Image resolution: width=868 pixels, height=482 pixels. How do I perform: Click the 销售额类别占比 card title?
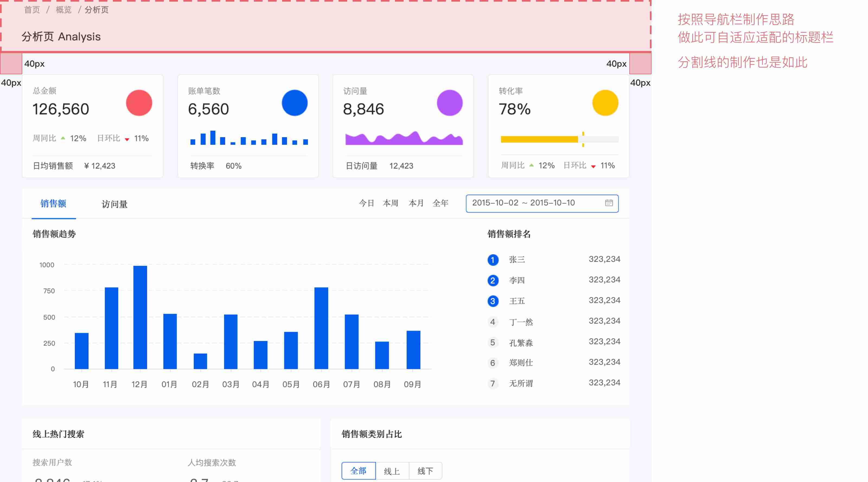point(372,434)
